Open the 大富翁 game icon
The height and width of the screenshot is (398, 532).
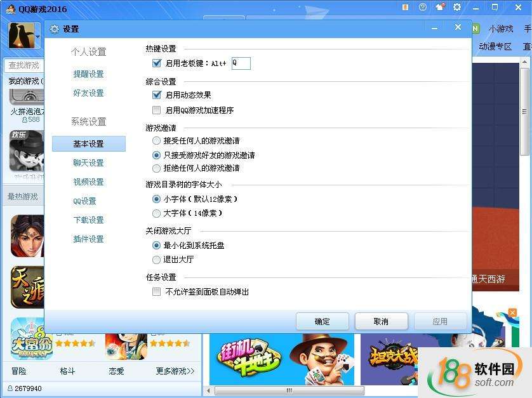32,338
